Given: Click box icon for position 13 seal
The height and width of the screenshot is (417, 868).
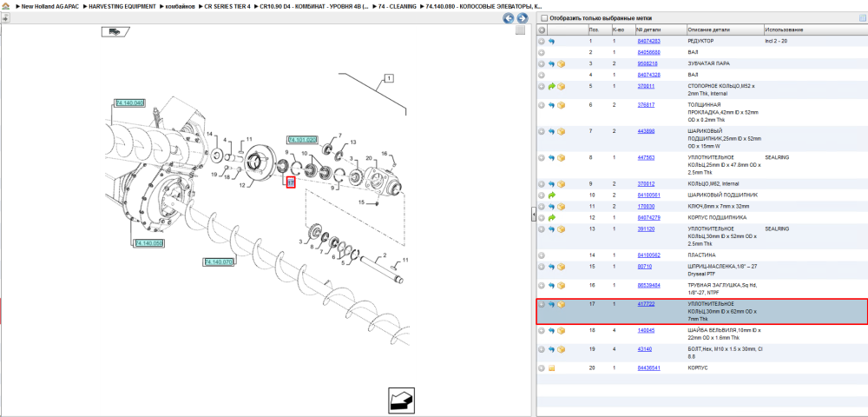Looking at the screenshot, I should [x=562, y=228].
